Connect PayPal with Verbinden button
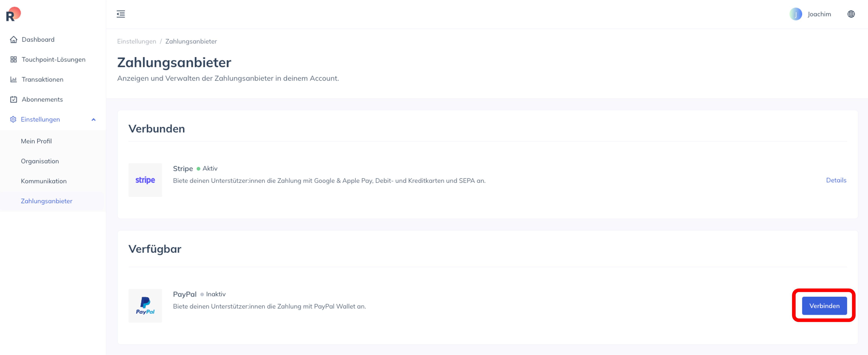Screen dimensions: 868x355 tap(824, 306)
